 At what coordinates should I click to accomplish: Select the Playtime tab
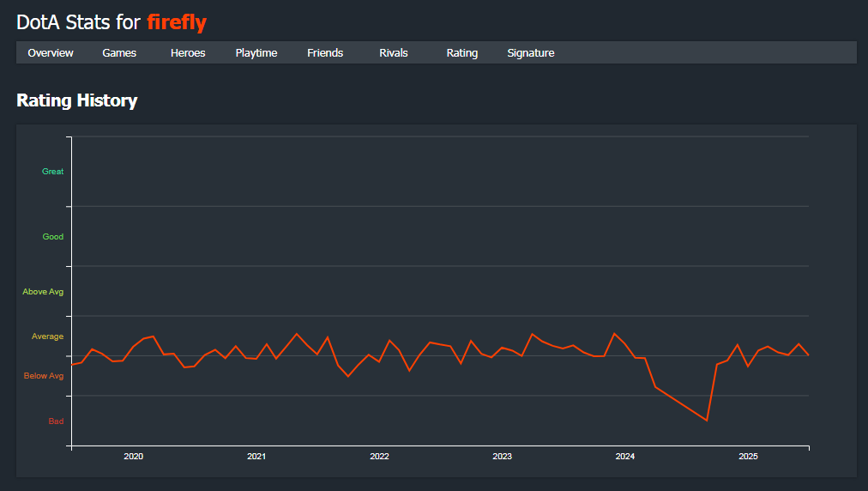256,52
